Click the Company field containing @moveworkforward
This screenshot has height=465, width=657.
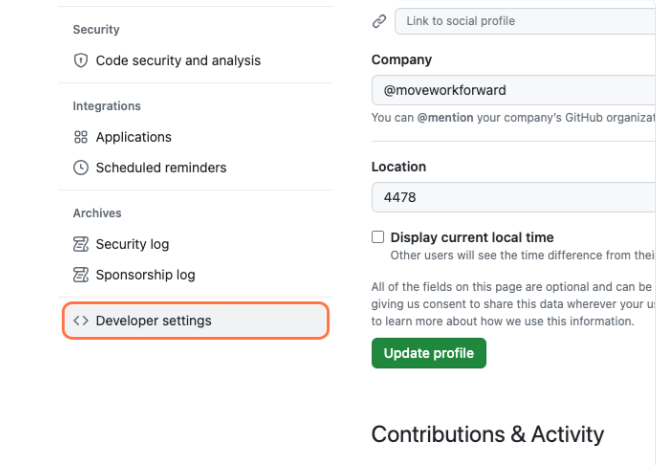click(x=514, y=90)
